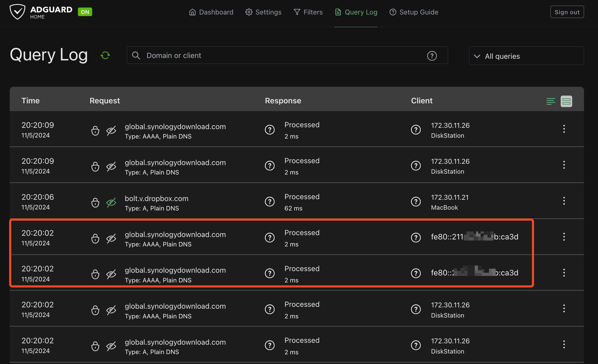Toggle green tracker eye icon for dropbox
Screen dimensions: 598x364
[111, 203]
